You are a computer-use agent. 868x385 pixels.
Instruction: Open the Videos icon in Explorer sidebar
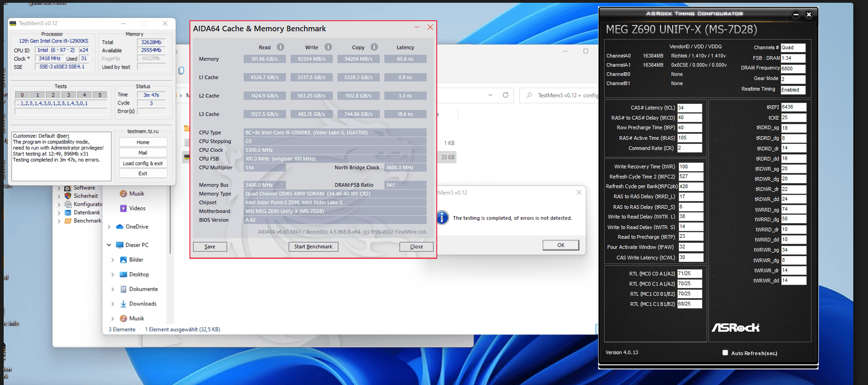123,208
